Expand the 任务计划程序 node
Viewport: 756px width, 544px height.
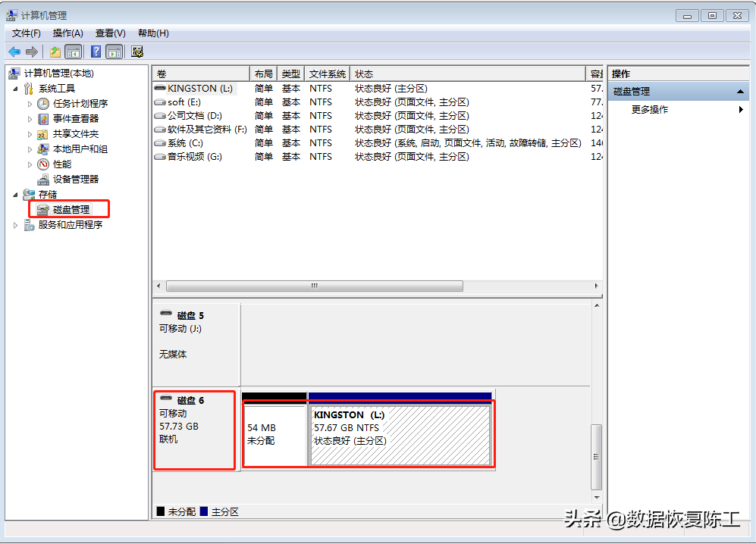[30, 104]
